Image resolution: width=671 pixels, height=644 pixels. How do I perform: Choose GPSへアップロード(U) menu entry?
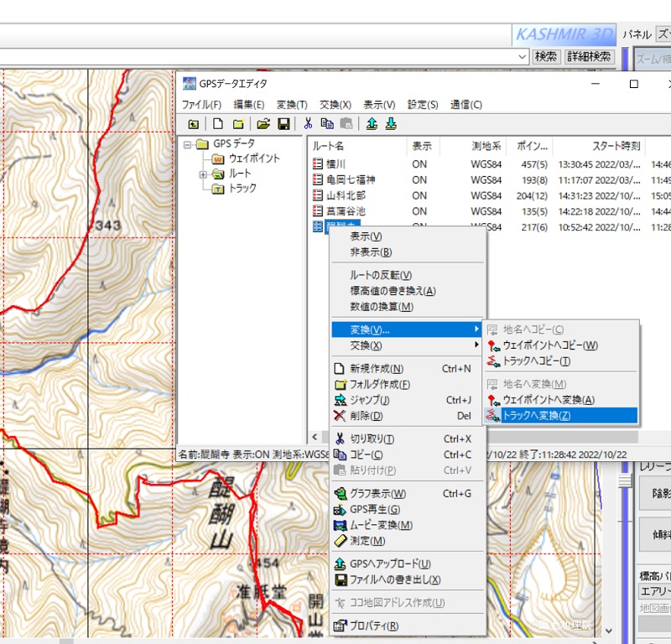pyautogui.click(x=408, y=564)
